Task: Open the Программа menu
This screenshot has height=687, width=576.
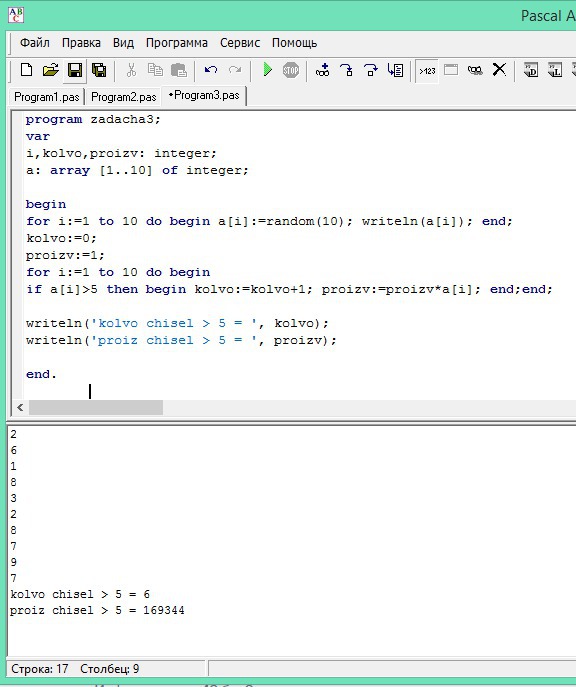Action: 177,42
